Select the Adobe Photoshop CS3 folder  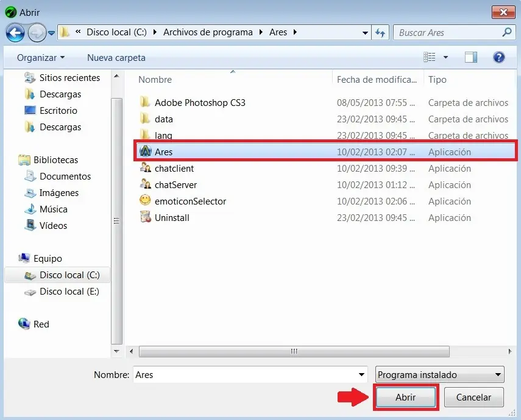[200, 103]
